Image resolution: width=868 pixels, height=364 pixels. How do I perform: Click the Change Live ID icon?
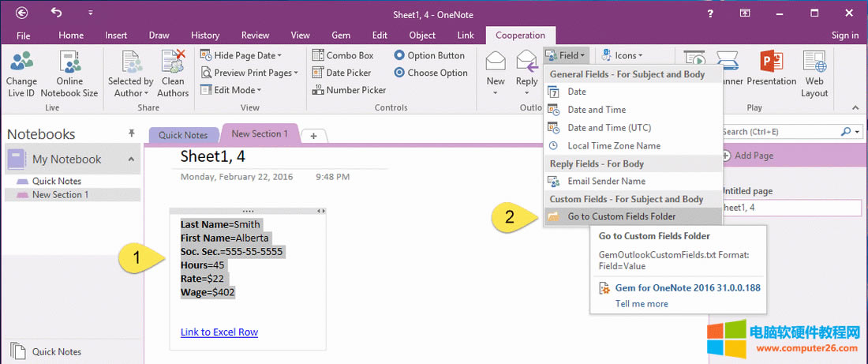pyautogui.click(x=21, y=62)
